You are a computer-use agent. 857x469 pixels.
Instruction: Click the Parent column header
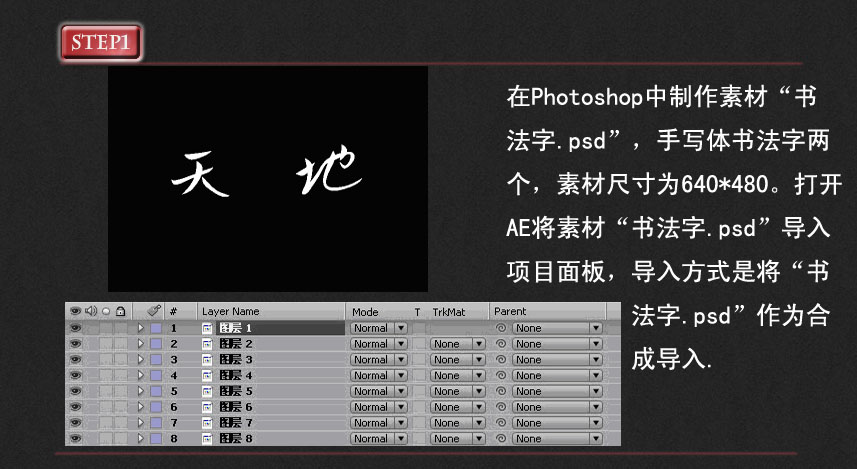tap(510, 311)
